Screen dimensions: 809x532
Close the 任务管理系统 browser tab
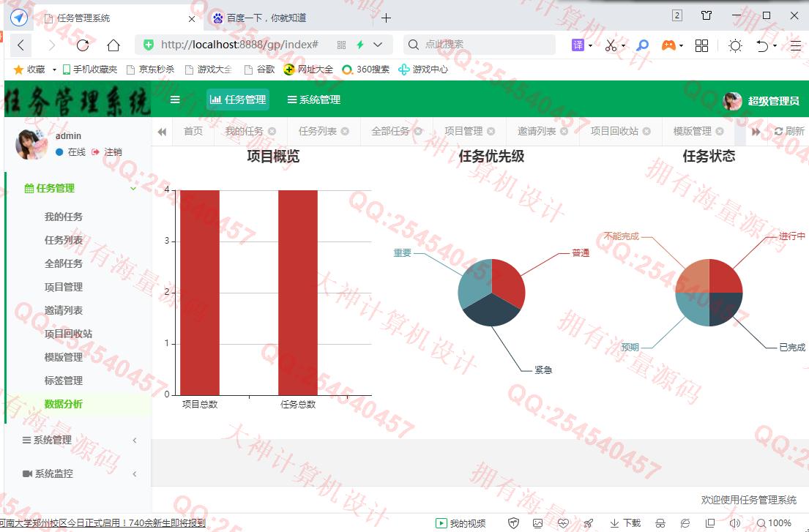click(191, 18)
